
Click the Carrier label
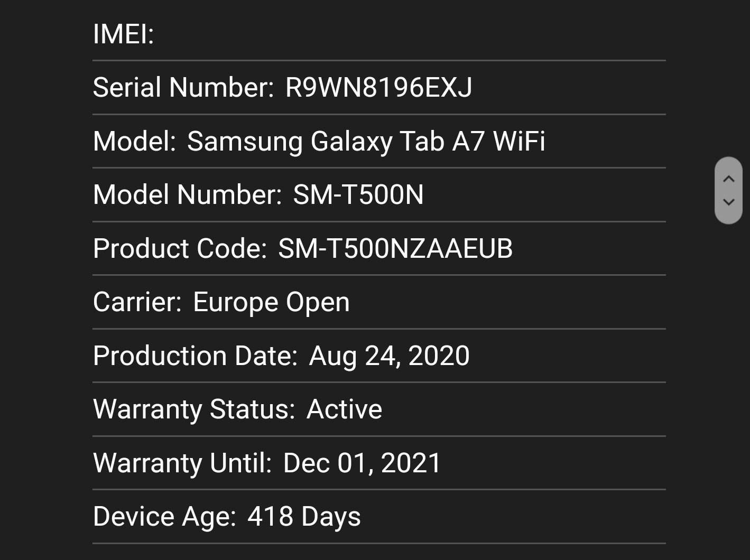click(x=137, y=303)
